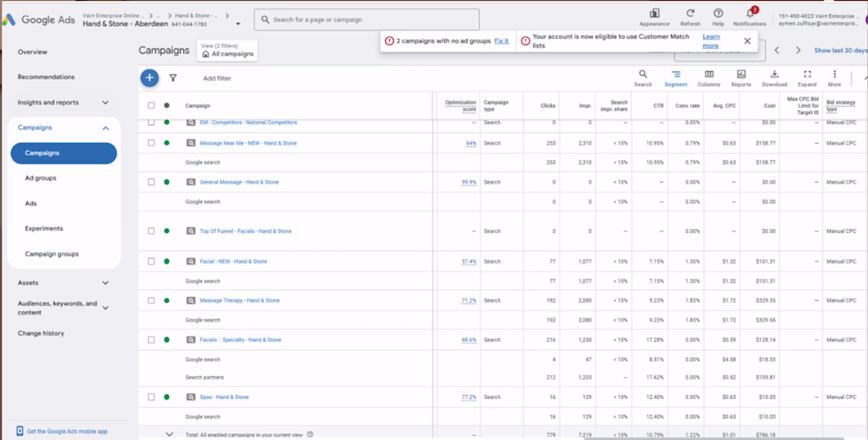This screenshot has width=868, height=440.
Task: Open Experiments in sidebar
Action: click(43, 229)
